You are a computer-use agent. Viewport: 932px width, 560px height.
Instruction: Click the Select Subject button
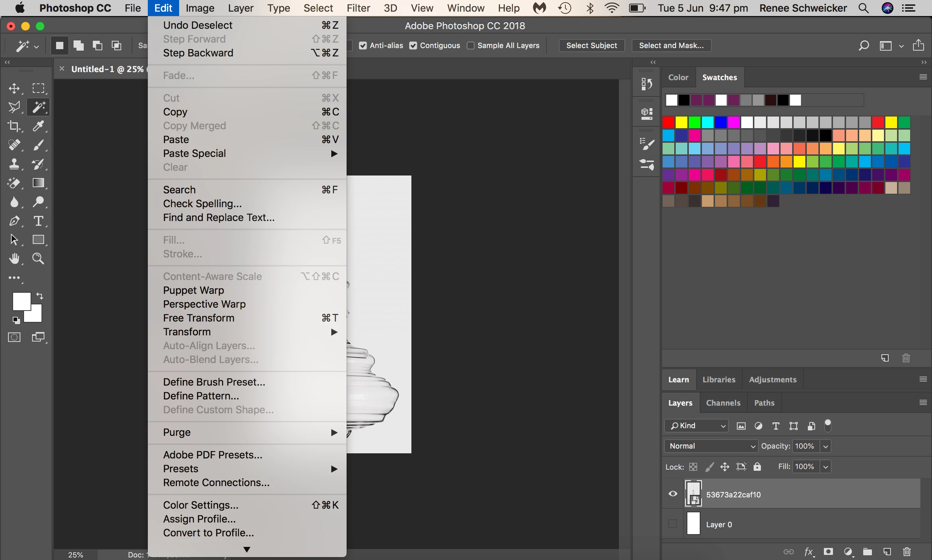tap(591, 46)
